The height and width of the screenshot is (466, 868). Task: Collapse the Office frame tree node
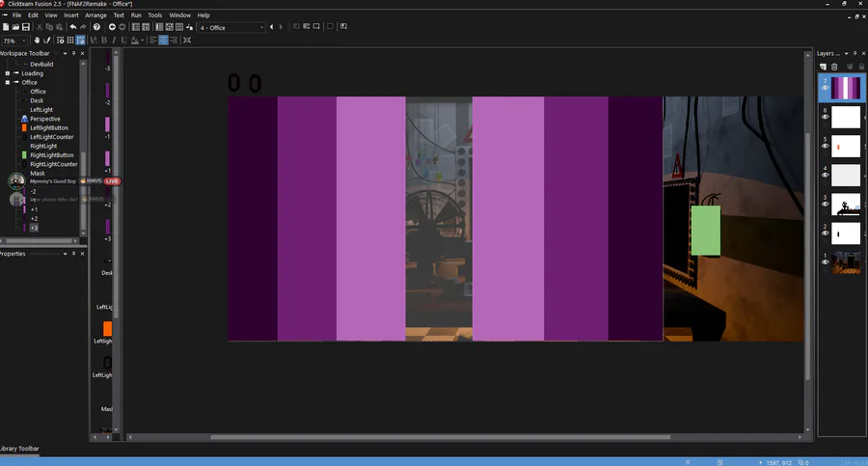[x=8, y=82]
